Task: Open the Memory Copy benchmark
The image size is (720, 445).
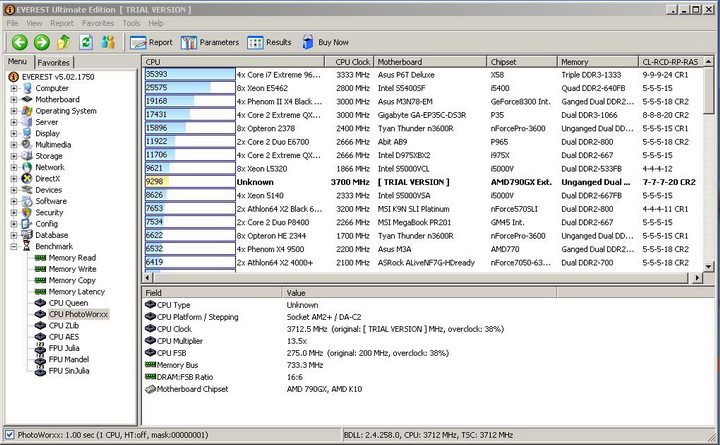Action: pos(72,280)
